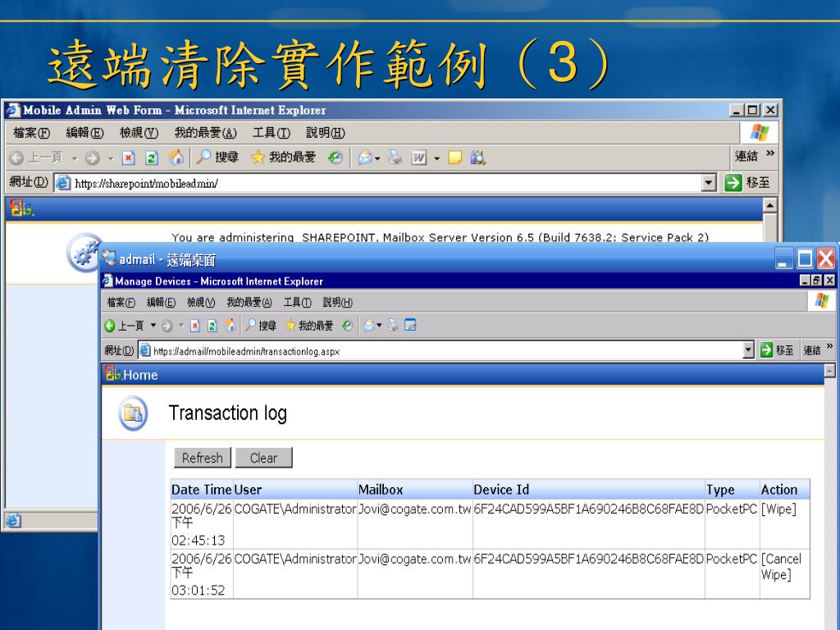Open 搜尋 search in Manage Devices toolbar
The width and height of the screenshot is (840, 630).
[260, 325]
